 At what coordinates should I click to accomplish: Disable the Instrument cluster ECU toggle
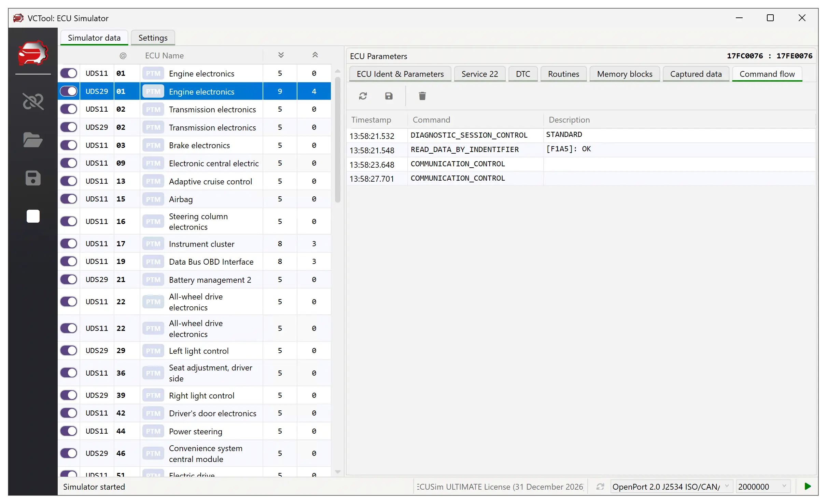[x=69, y=244]
